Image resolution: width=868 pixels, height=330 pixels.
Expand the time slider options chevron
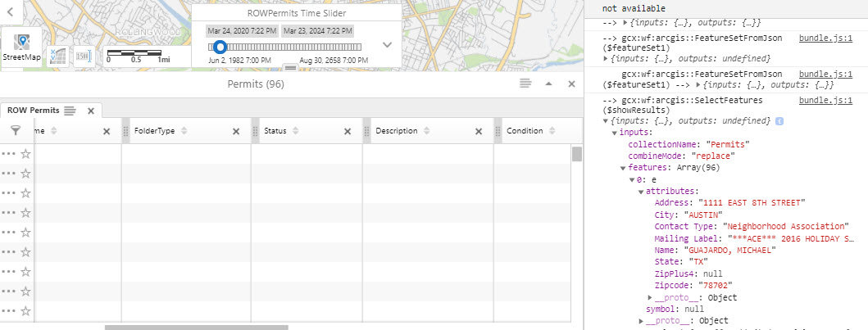[x=388, y=45]
